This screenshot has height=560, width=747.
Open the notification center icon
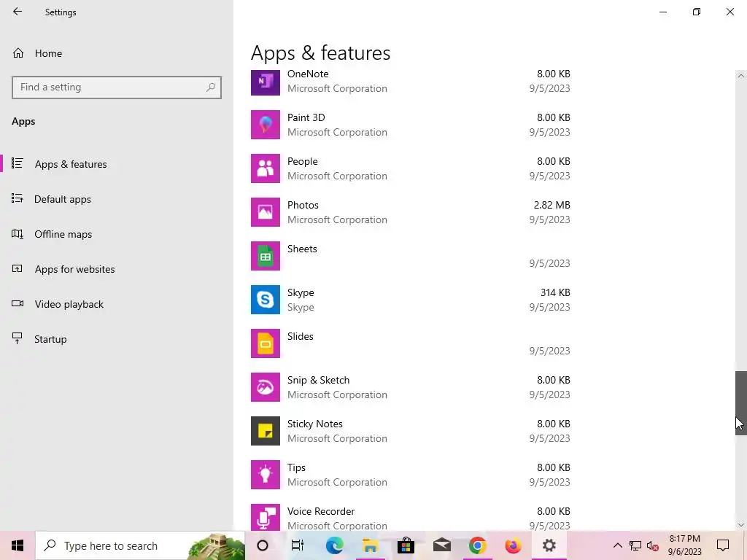click(723, 545)
